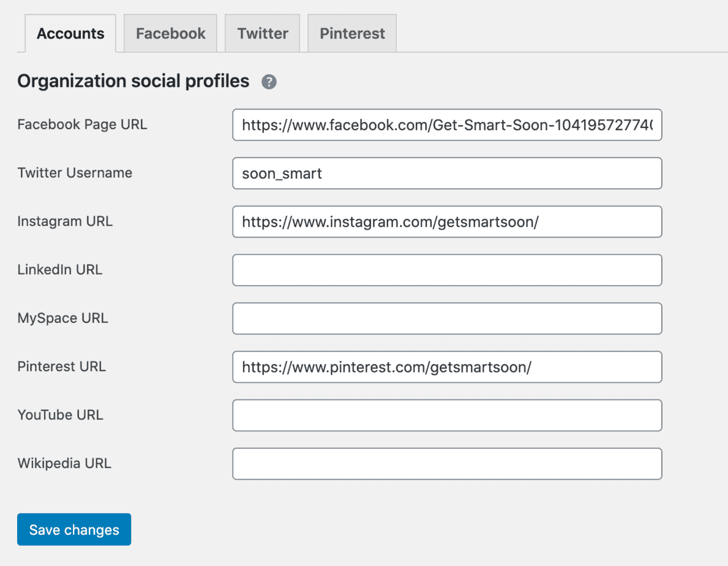This screenshot has height=566, width=728.
Task: Place cursor in the YouTube URL field
Action: [447, 415]
